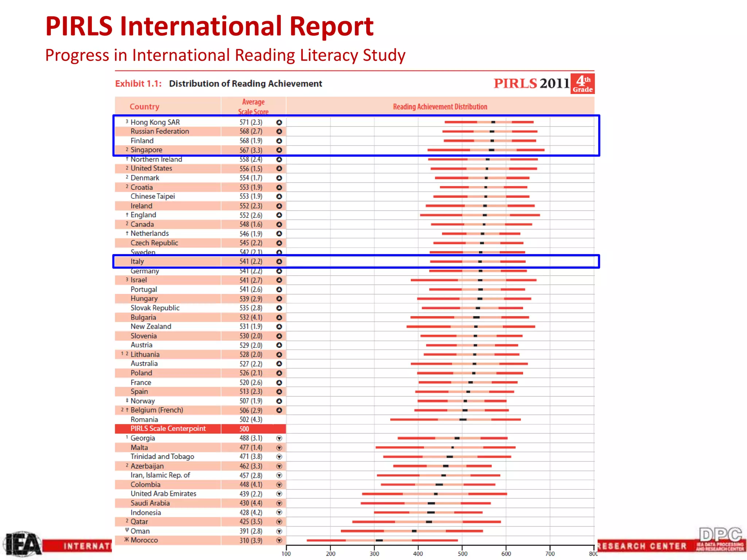Viewport: 747px width, 560px height.
Task: Click the Oman score '391 (2.8)'
Action: click(x=251, y=531)
